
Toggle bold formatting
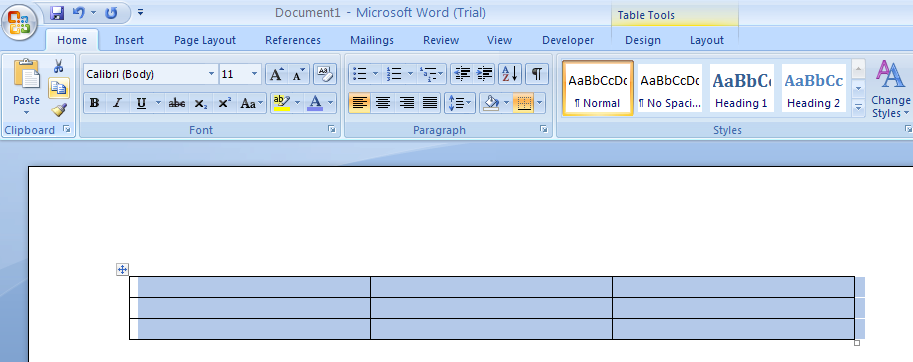pyautogui.click(x=94, y=104)
